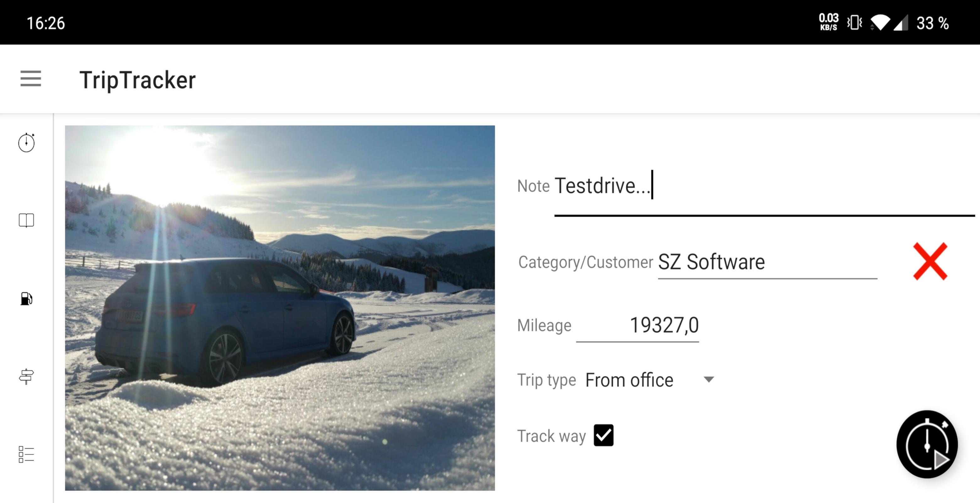Tap the mobile signal strength icon

(901, 23)
